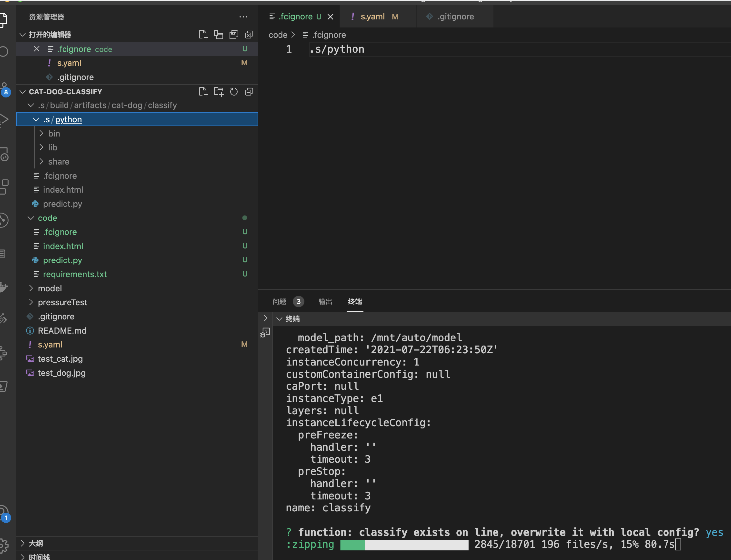Collapse the 打开的编辑器 section
The width and height of the screenshot is (731, 560).
[22, 34]
